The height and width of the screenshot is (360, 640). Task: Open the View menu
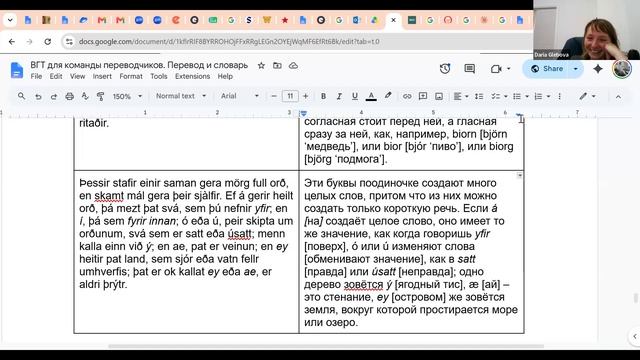(77, 76)
